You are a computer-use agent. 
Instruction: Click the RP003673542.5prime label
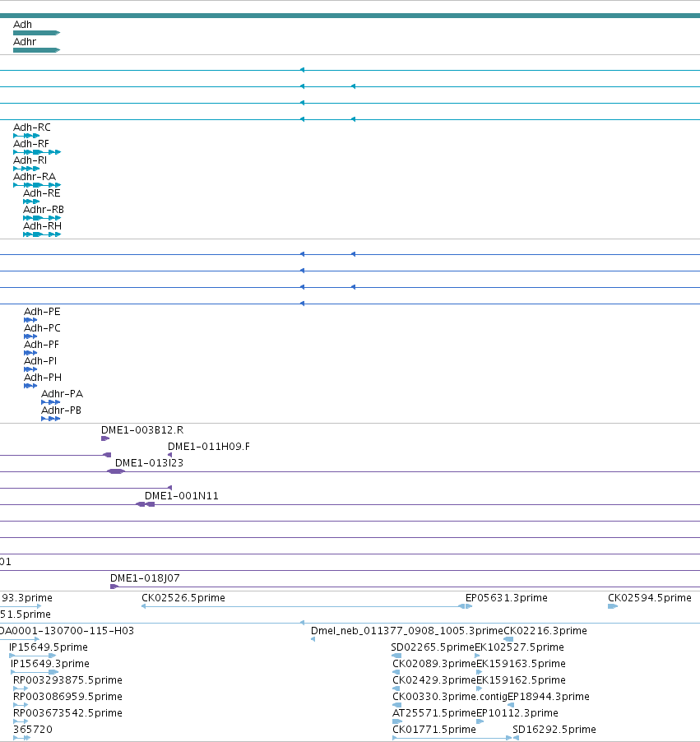[x=67, y=713]
